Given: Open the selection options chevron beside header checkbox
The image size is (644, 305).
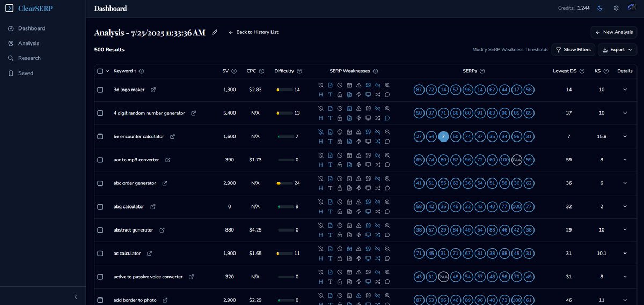Looking at the screenshot, I should click(x=107, y=71).
